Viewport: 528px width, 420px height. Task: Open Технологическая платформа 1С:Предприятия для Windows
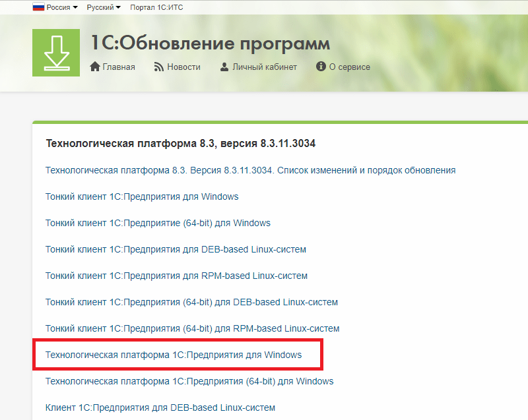pos(174,355)
